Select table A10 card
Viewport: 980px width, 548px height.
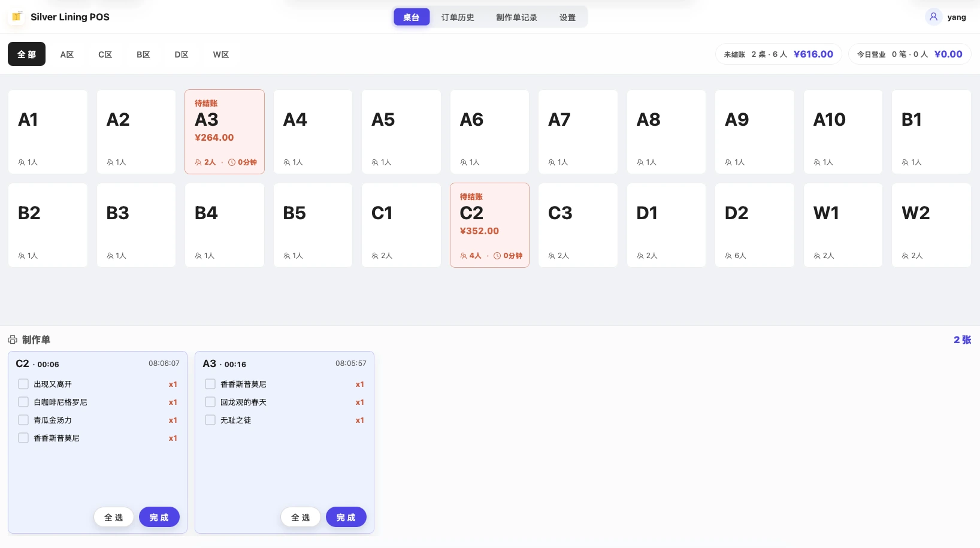click(x=843, y=132)
